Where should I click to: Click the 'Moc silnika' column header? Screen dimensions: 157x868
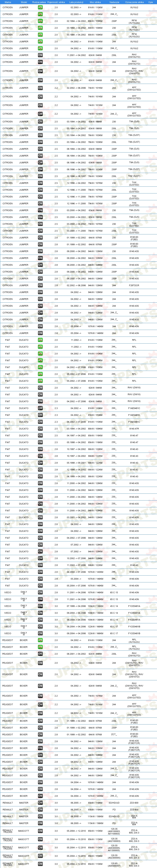(95, 2)
